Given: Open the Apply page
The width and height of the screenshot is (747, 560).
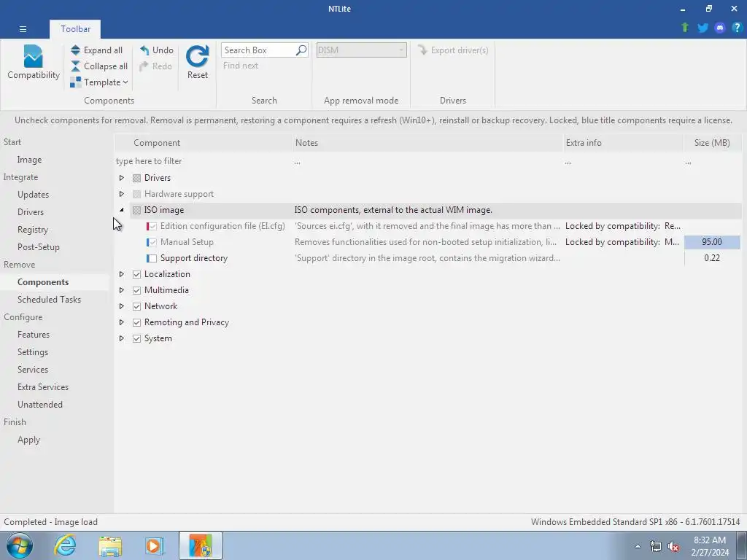Looking at the screenshot, I should (28, 440).
